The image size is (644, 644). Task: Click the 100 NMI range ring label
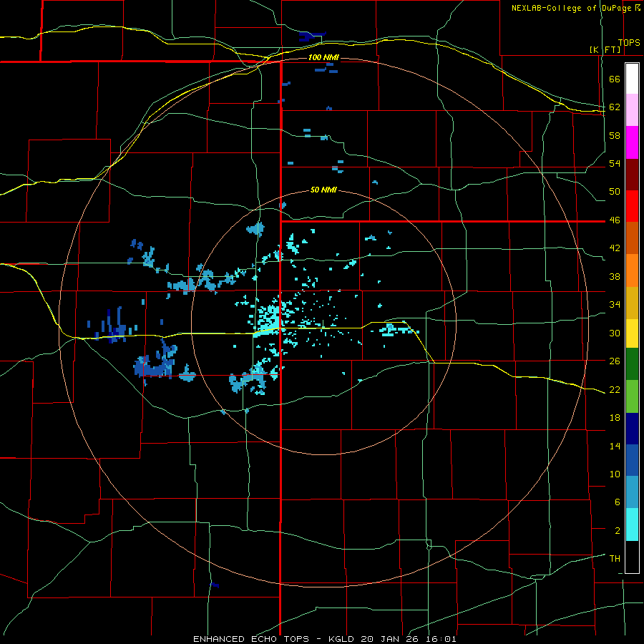click(323, 57)
